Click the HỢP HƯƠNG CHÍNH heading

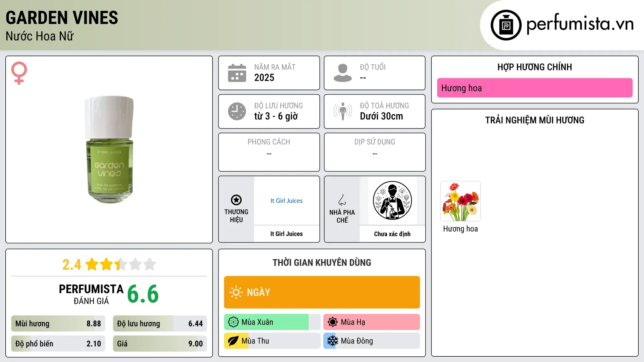(x=535, y=67)
